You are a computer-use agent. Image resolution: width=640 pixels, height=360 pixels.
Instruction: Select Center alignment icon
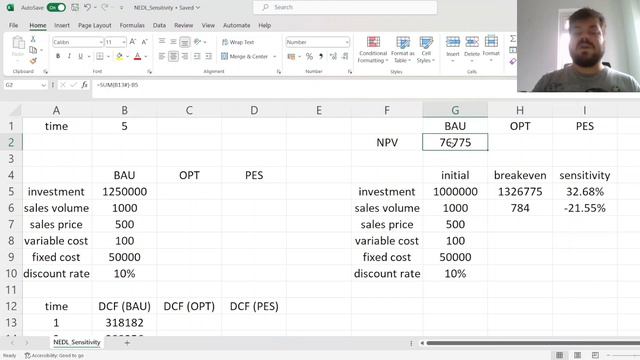click(x=173, y=56)
